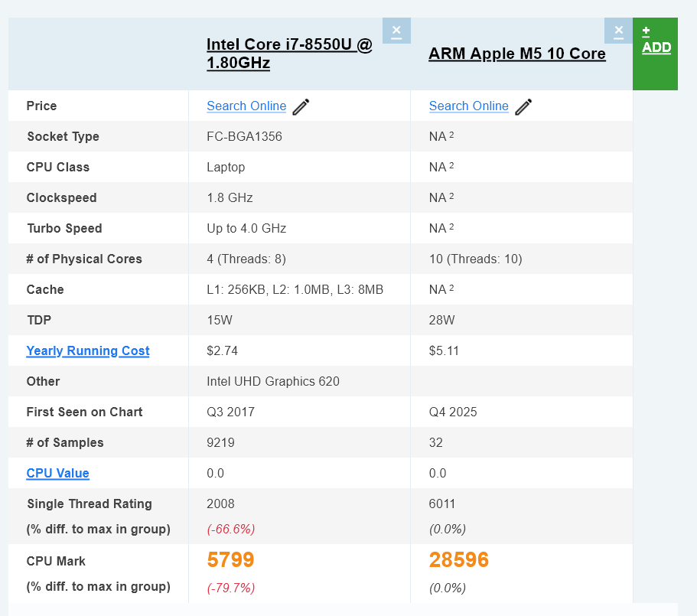Select the FC-BGA1356 socket value

tap(244, 136)
